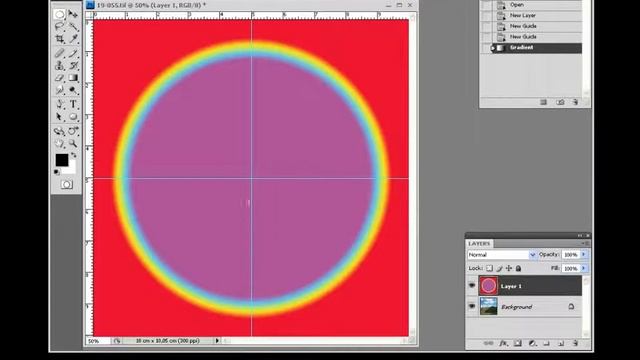Screen dimensions: 640x360
Task: Select the Move tool
Action: 73,15
